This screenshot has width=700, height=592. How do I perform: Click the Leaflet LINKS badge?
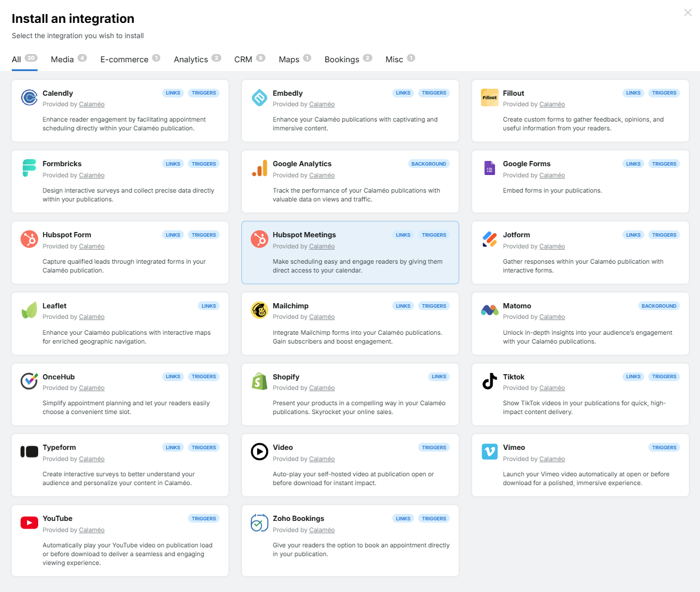click(x=208, y=306)
